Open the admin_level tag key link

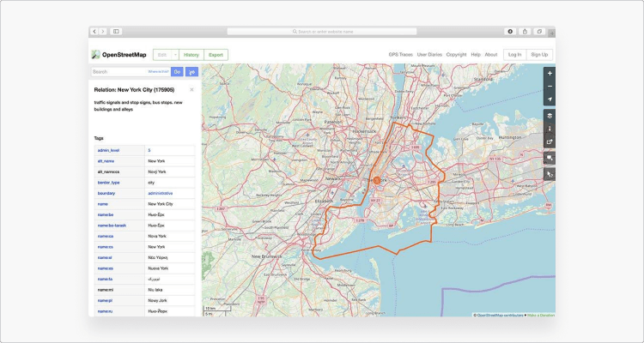(108, 151)
